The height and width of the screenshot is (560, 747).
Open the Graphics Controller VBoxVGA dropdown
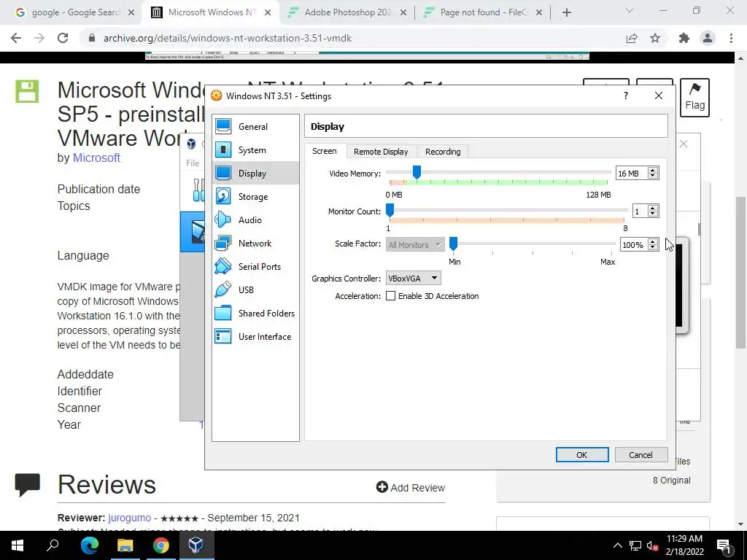(413, 278)
